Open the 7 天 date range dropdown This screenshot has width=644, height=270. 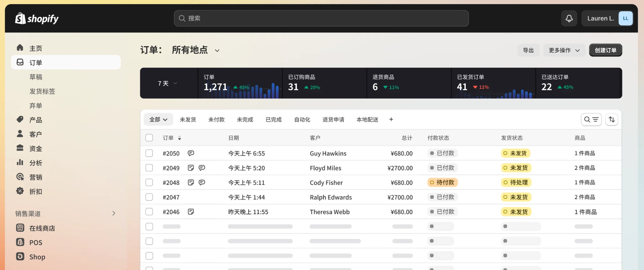(x=167, y=83)
